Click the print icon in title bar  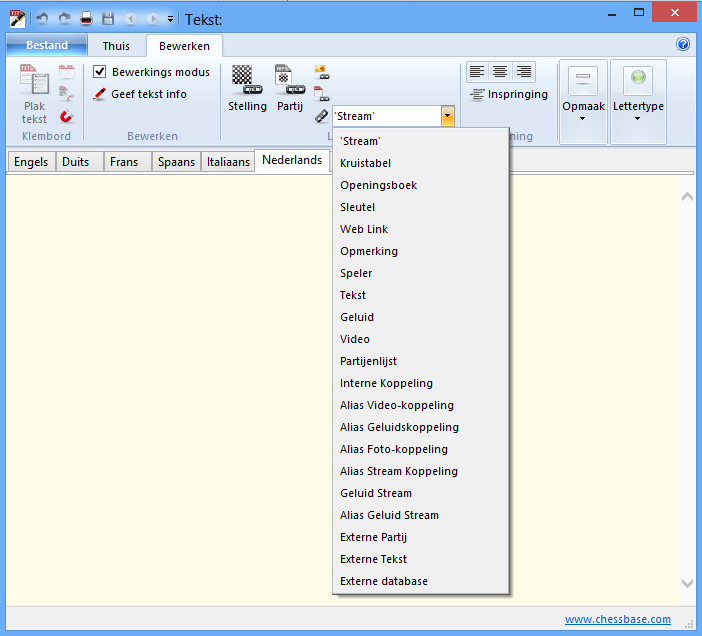click(86, 18)
